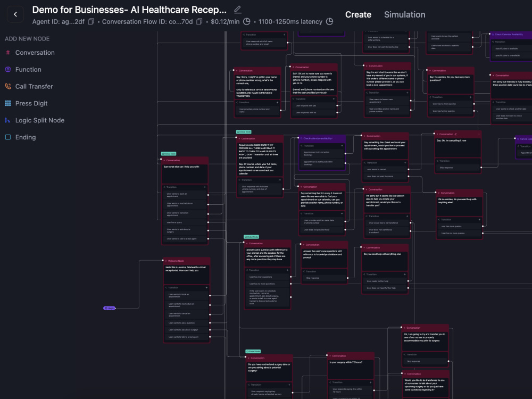Select the 'transfer you to one of our nurses' node header
532x399 pixels.
(426, 328)
